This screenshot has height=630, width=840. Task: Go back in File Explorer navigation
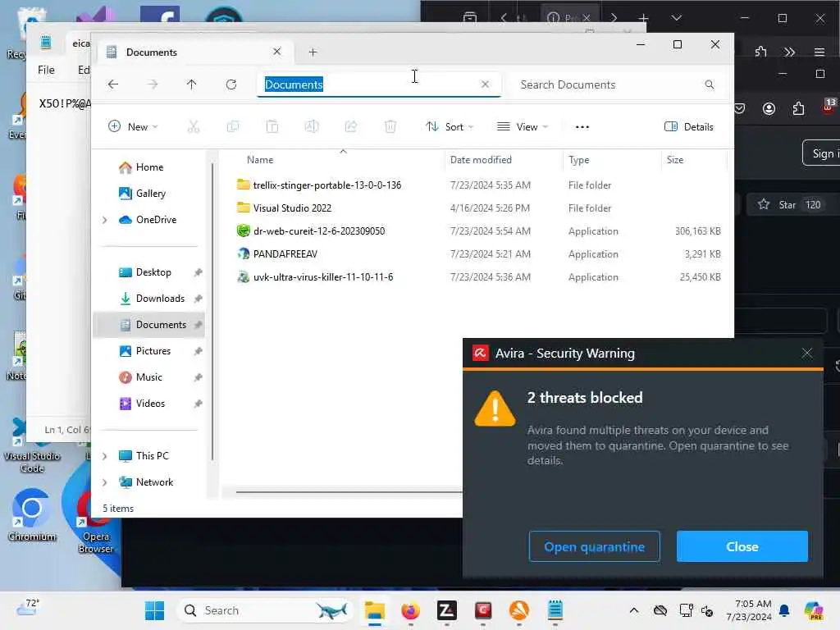coord(113,84)
